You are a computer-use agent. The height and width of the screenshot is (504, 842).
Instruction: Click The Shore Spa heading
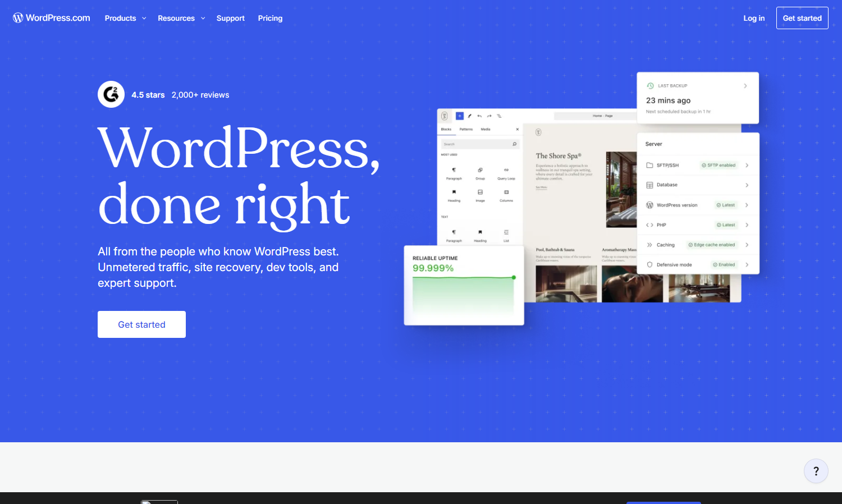[559, 156]
